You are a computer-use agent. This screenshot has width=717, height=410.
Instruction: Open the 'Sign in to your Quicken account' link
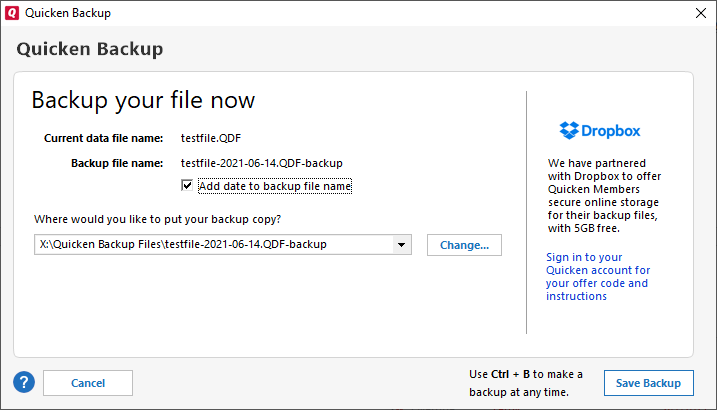click(598, 276)
